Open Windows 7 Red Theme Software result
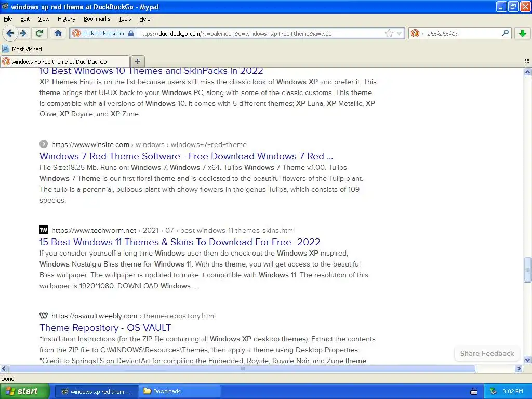Screen dimensions: 532x399 click(x=187, y=156)
